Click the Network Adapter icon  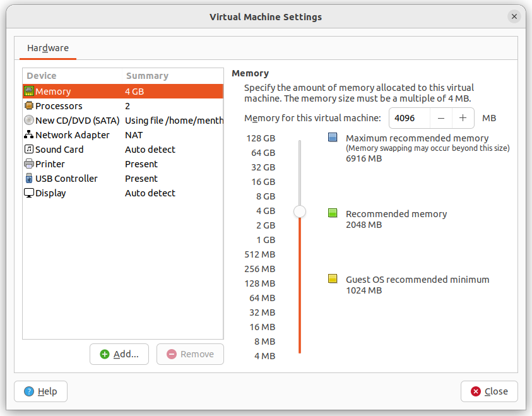click(29, 134)
